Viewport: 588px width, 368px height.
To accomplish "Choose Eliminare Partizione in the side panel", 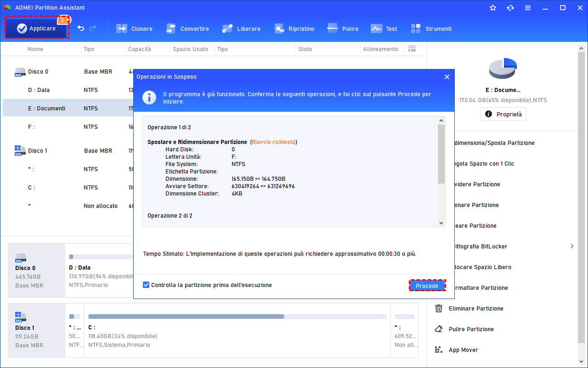I will click(476, 309).
